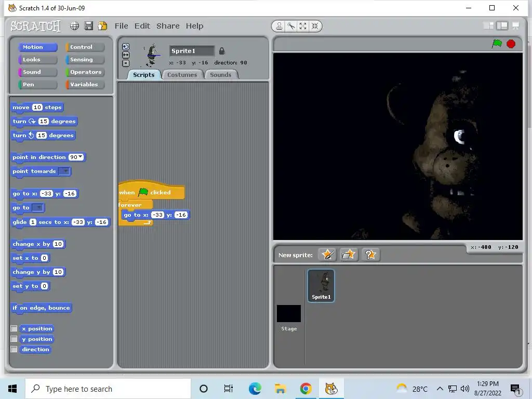The width and height of the screenshot is (532, 399).
Task: Paint a new sprite
Action: click(328, 255)
